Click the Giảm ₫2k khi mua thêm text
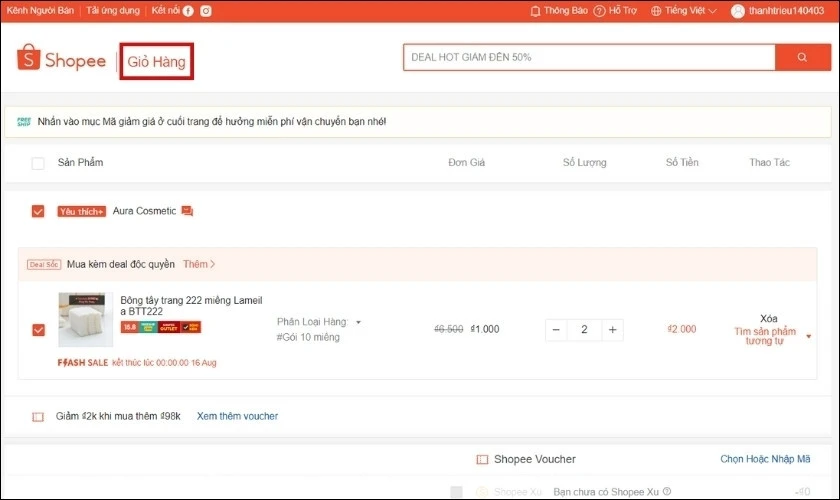The height and width of the screenshot is (500, 840). point(118,416)
